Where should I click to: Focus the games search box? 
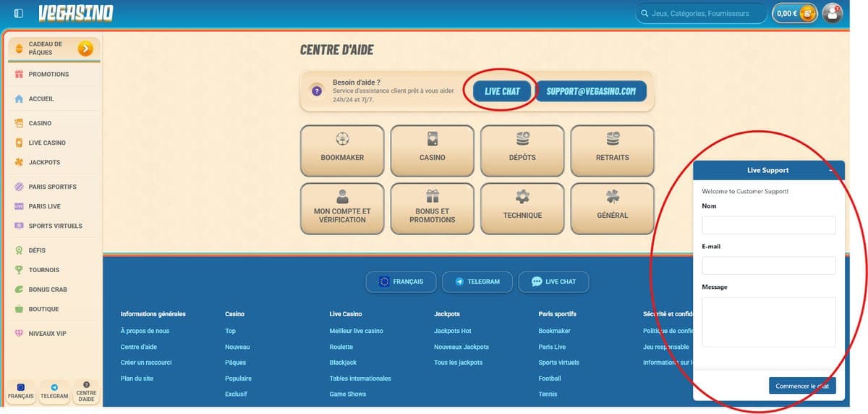701,13
